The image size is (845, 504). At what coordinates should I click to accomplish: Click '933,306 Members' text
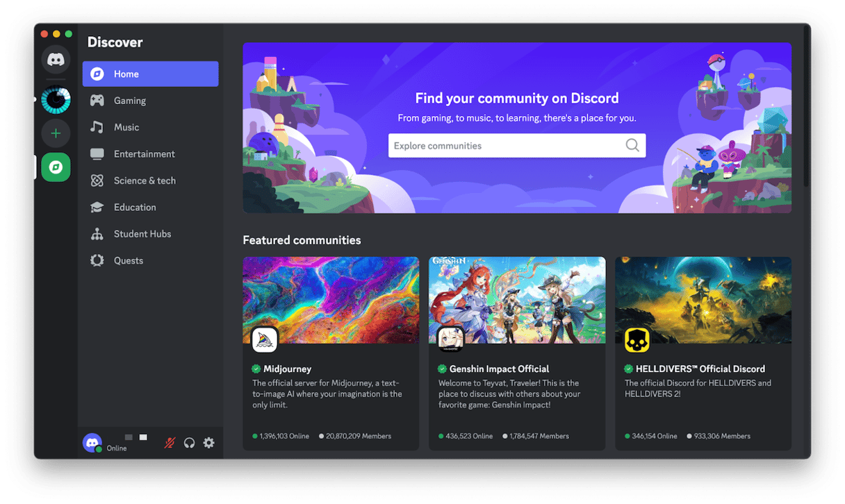[722, 436]
